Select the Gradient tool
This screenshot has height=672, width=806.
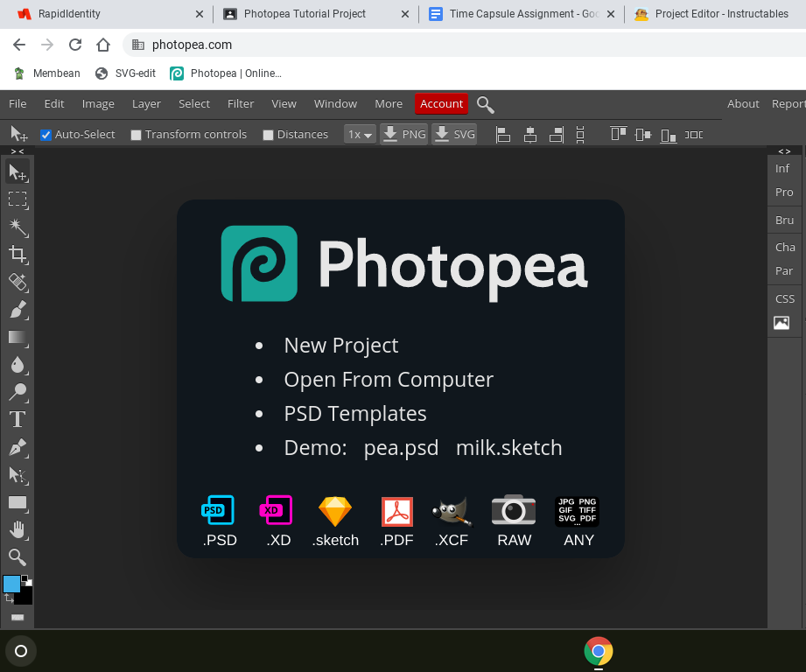point(18,338)
